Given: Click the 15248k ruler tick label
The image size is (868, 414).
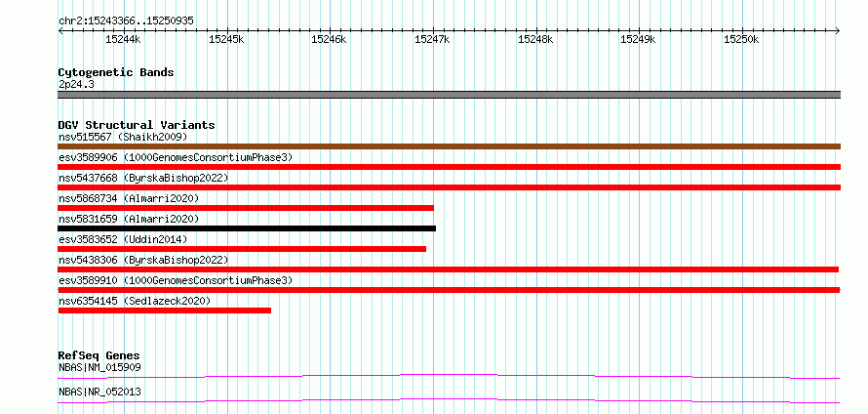Looking at the screenshot, I should (535, 39).
